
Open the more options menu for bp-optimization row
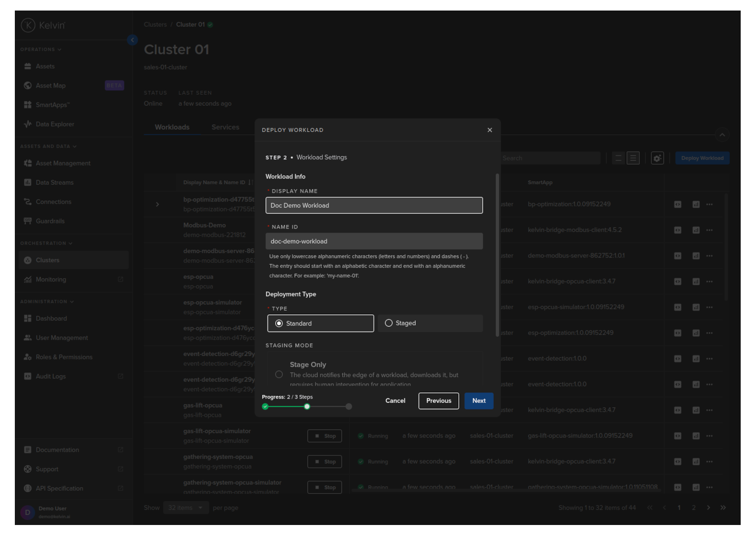click(709, 204)
